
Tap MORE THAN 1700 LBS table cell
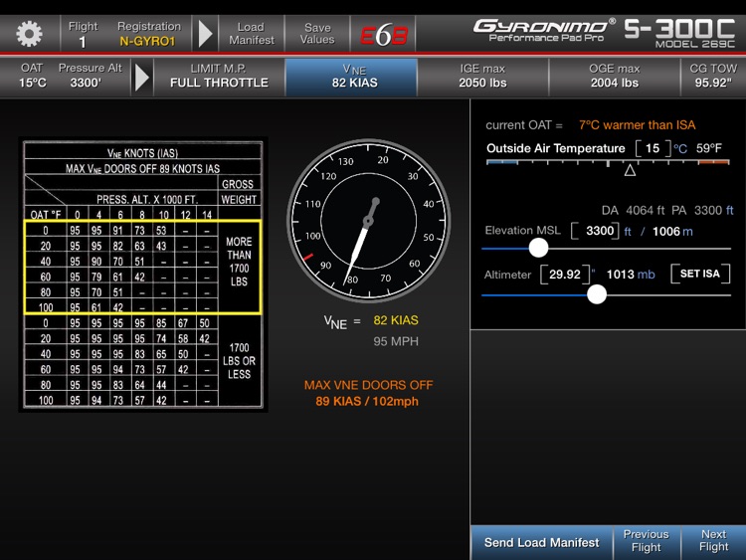point(239,262)
